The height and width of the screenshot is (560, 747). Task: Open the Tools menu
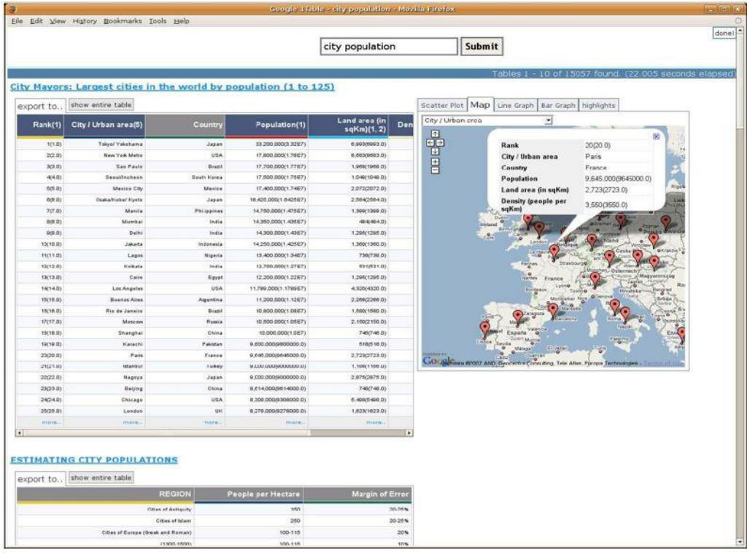point(158,21)
